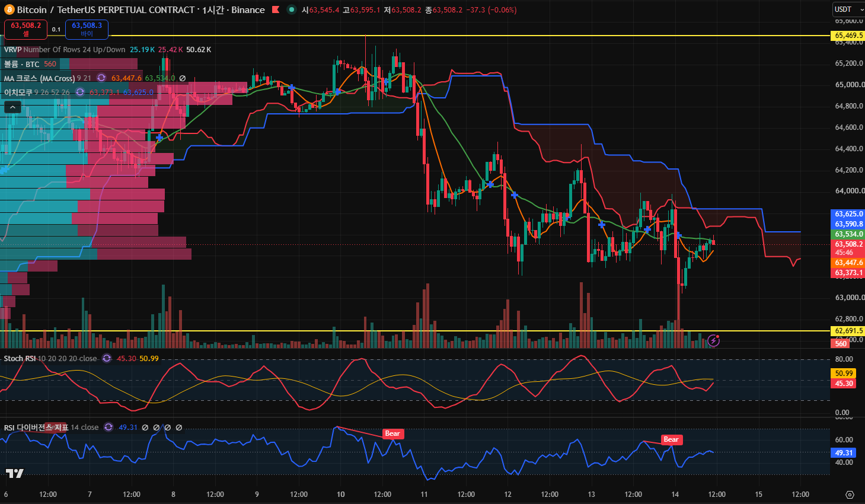Image resolution: width=865 pixels, height=504 pixels.
Task: Click the yellow 62,691.5 price axis label
Action: tap(848, 331)
